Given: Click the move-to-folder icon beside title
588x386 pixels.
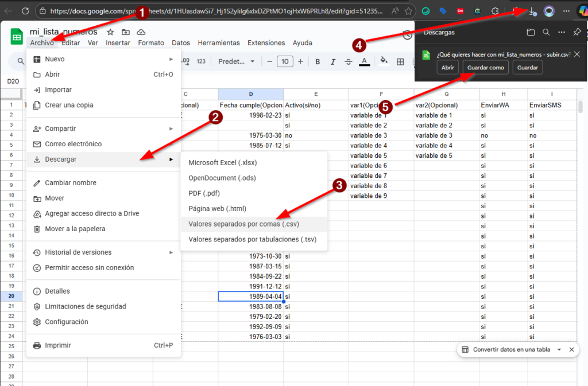Looking at the screenshot, I should tap(126, 32).
